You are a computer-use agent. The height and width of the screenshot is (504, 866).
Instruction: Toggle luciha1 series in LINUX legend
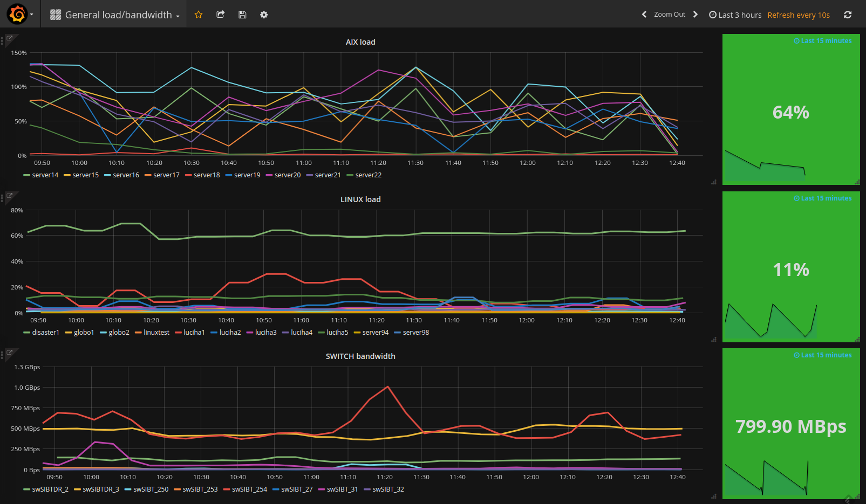pos(194,333)
